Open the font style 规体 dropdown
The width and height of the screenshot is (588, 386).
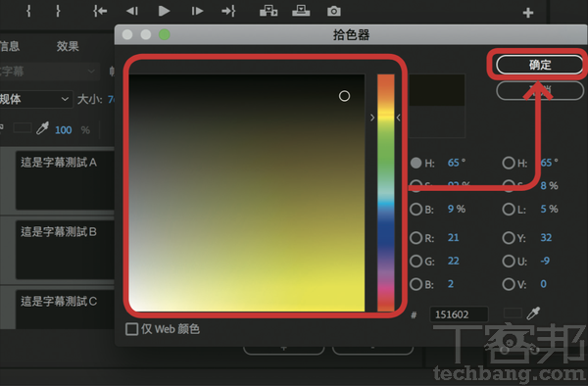(x=35, y=99)
